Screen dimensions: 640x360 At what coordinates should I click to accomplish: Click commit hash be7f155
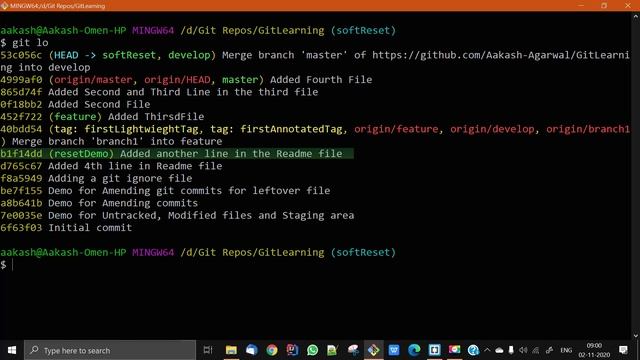[21, 191]
